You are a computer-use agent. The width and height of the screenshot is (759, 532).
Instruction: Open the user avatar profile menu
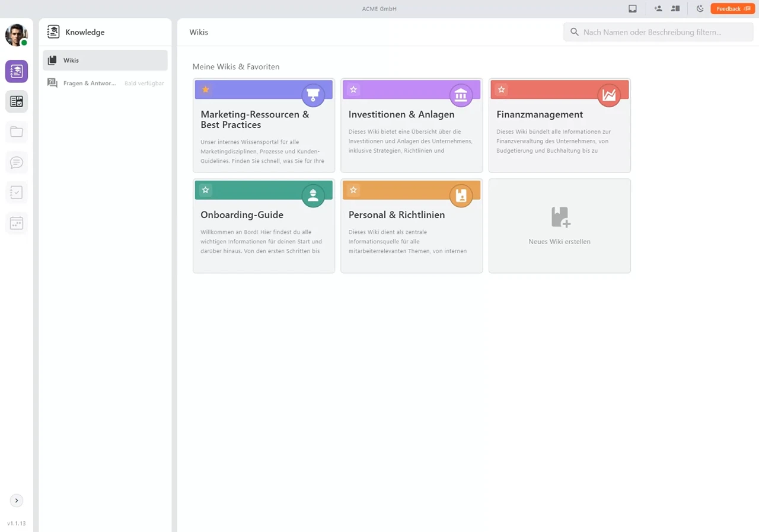(17, 35)
